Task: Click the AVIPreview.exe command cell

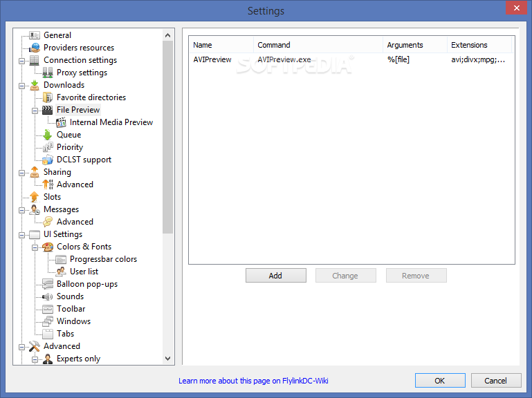Action: [284, 59]
